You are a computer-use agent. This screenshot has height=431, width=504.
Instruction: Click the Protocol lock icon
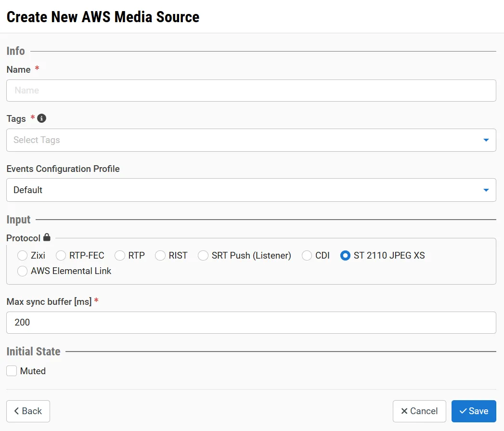[47, 237]
